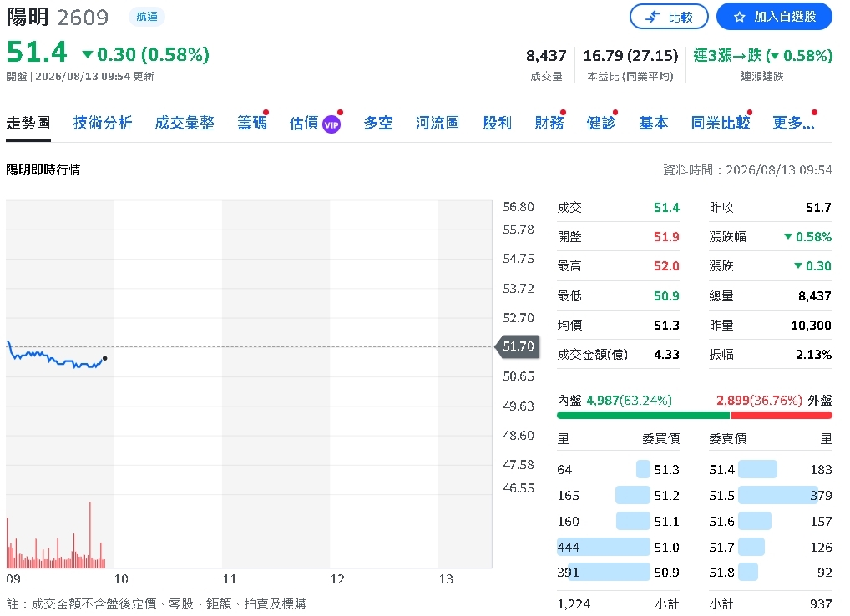Image resolution: width=850 pixels, height=616 pixels.
Task: Click the 陽明 2609 stock title
Action: pos(58,18)
